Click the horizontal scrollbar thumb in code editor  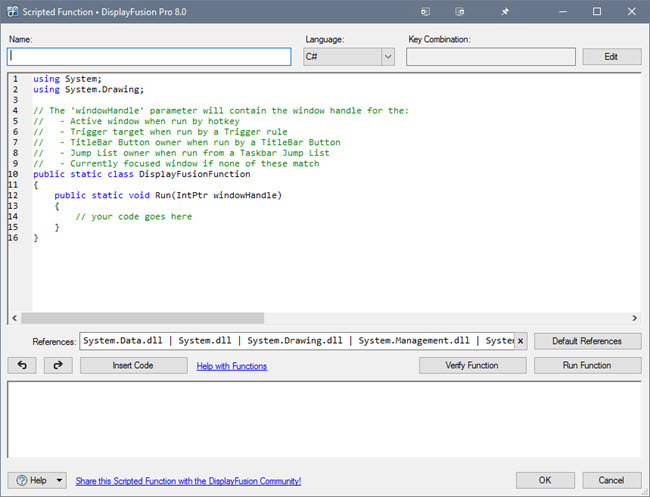pos(143,318)
